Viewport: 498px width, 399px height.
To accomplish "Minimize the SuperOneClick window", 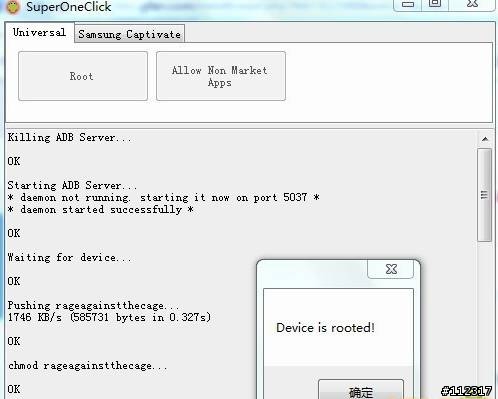I will [408, 5].
